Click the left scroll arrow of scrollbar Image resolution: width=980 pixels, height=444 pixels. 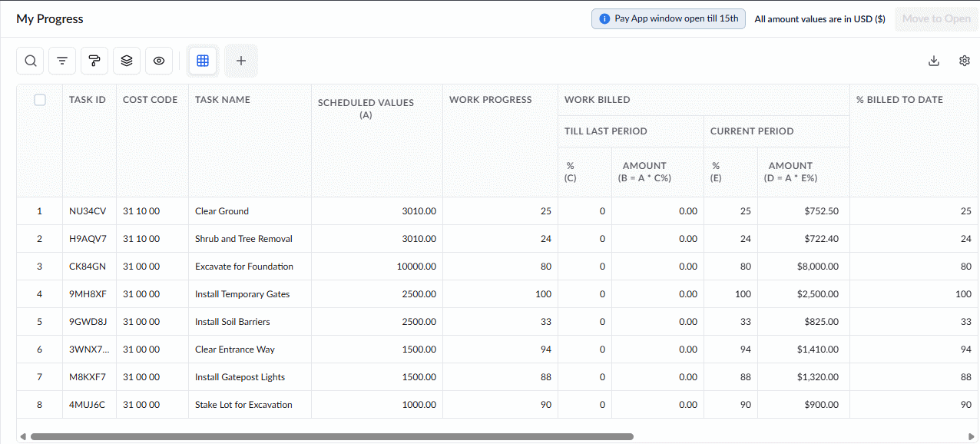pos(22,436)
